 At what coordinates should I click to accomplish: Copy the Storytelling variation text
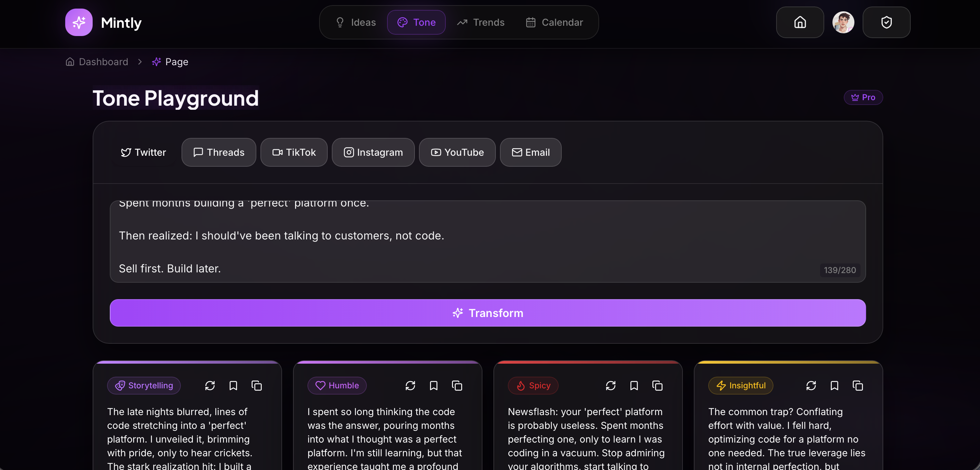point(257,386)
